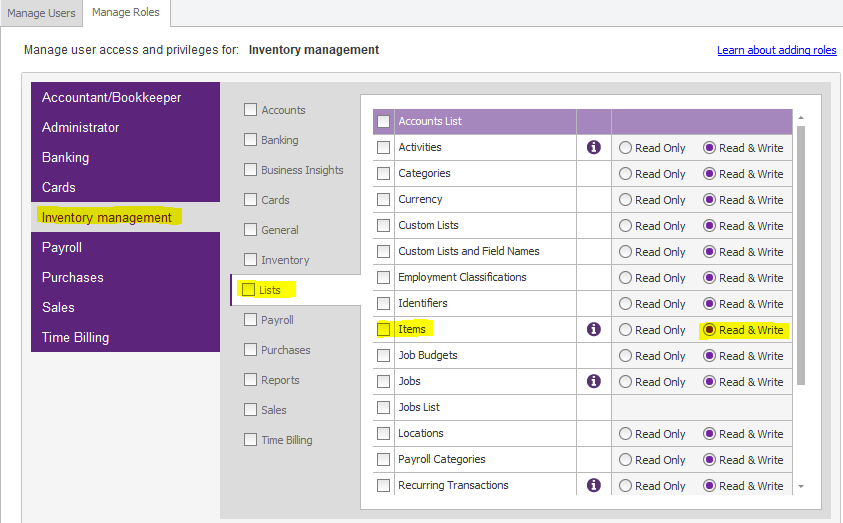Check the Jobs List row checkbox
This screenshot has width=843, height=523.
point(383,407)
